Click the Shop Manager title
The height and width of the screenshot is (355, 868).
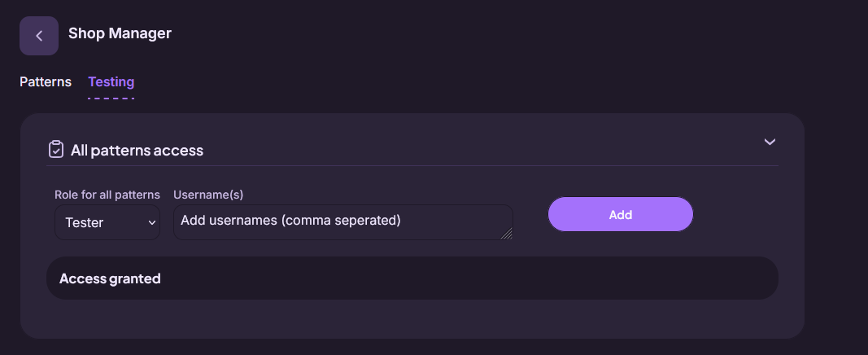point(120,33)
